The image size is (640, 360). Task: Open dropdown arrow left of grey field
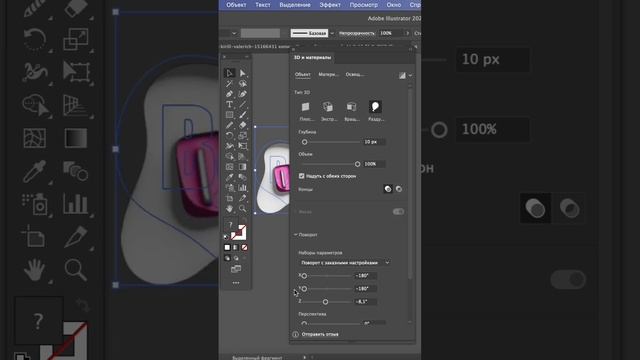pos(234,33)
